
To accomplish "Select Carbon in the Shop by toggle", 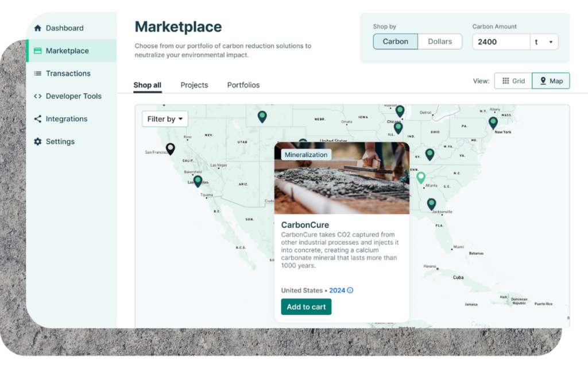I will point(395,41).
